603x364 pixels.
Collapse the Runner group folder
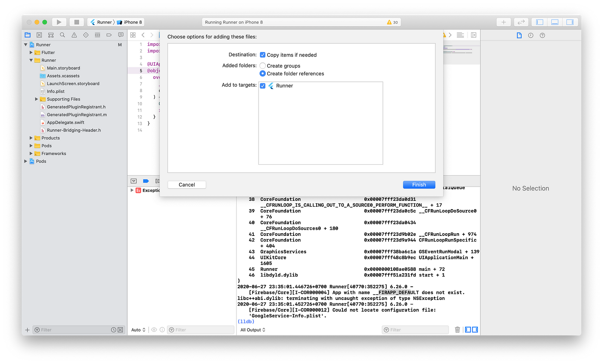[31, 60]
